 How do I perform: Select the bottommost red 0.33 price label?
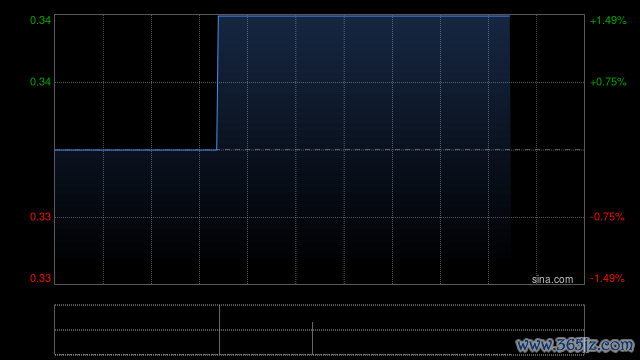40,278
